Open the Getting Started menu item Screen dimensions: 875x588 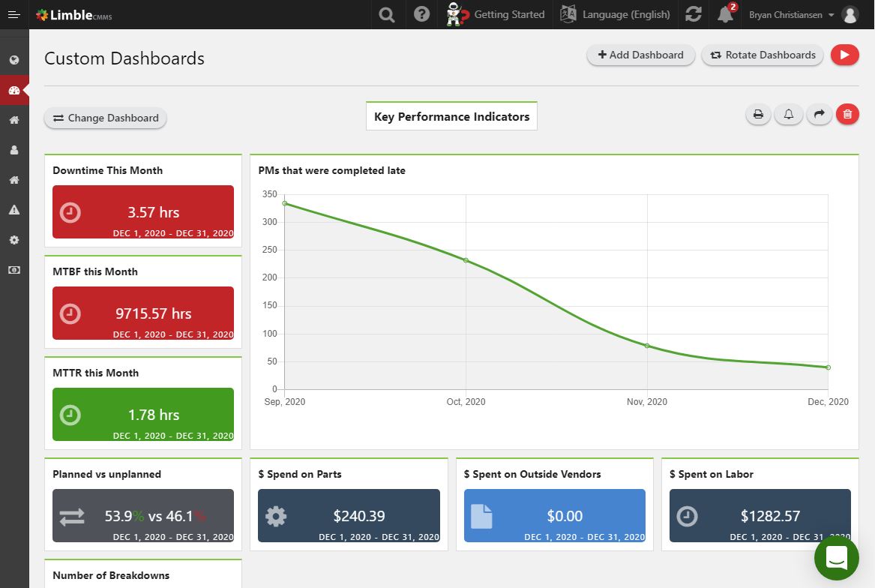click(x=496, y=14)
